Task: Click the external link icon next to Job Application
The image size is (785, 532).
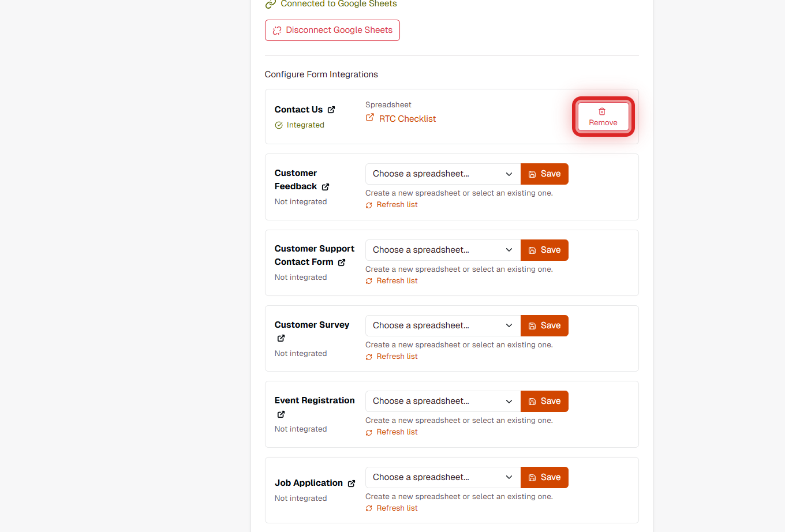Action: (352, 483)
